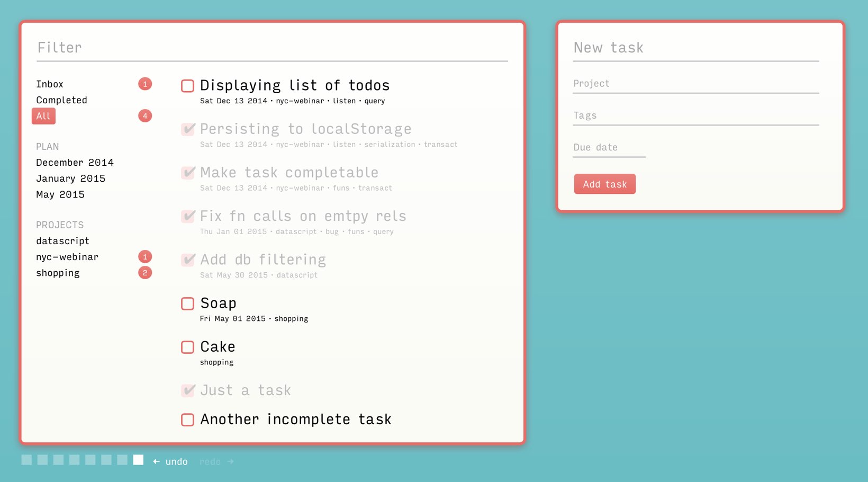Undo the last change

pyautogui.click(x=177, y=461)
